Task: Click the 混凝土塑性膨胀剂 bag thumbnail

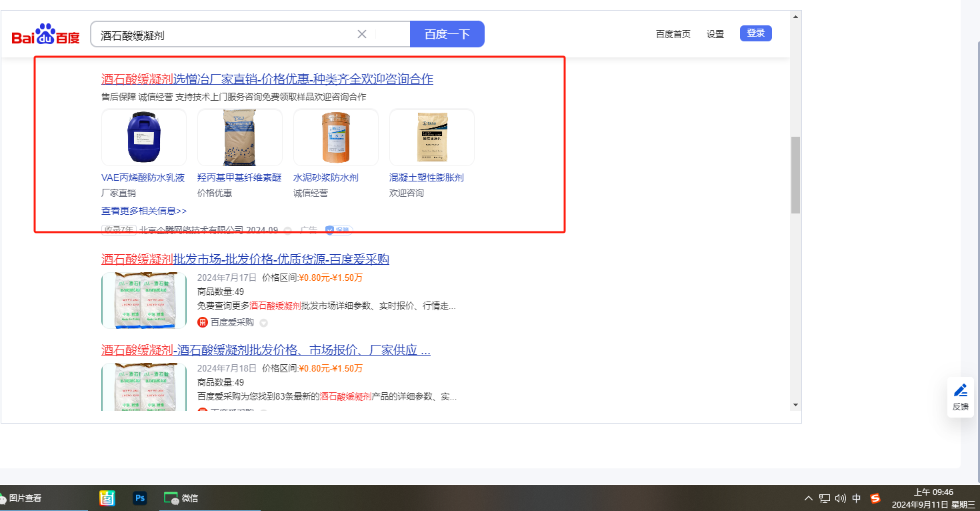Action: (x=432, y=137)
